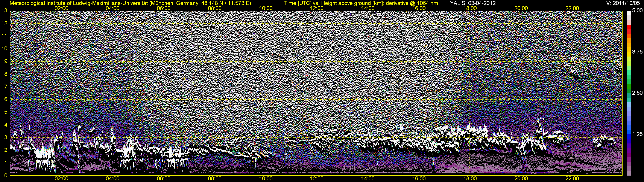
Task: Select the 06:00 label on the bottom time axis
Action: click(164, 179)
